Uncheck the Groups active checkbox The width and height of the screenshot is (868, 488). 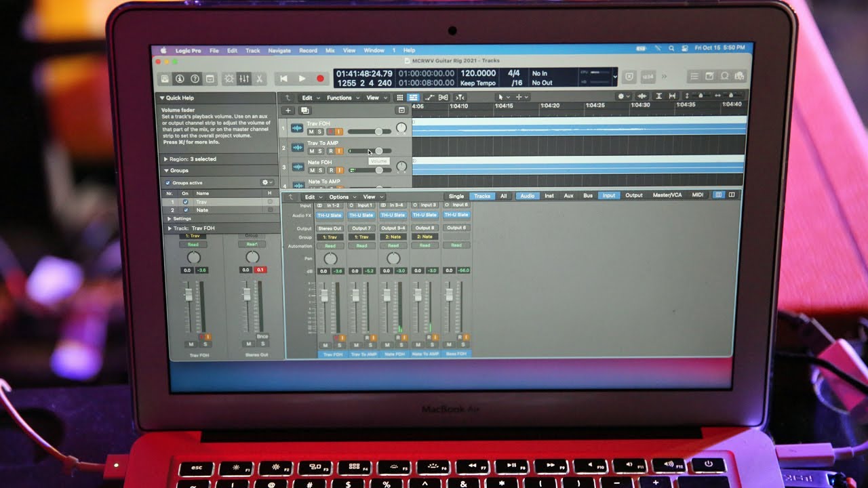168,183
